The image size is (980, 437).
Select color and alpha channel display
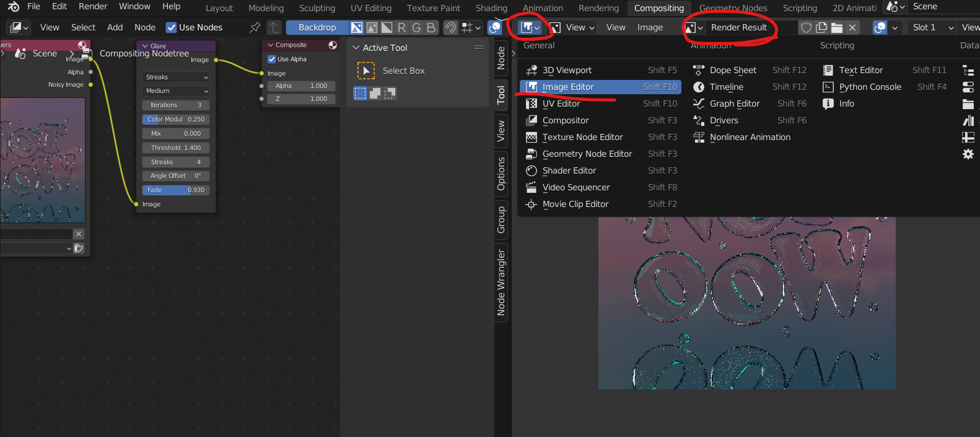click(357, 27)
